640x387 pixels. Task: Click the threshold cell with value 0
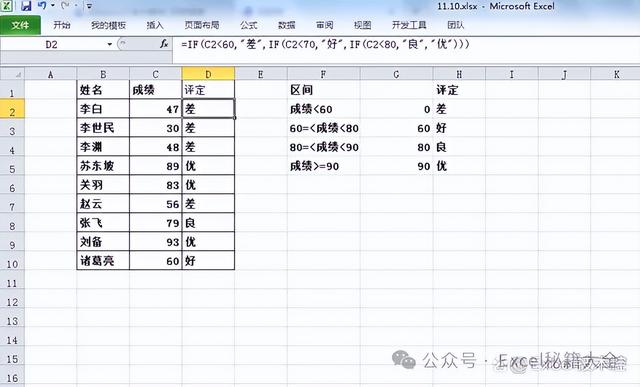tap(396, 109)
